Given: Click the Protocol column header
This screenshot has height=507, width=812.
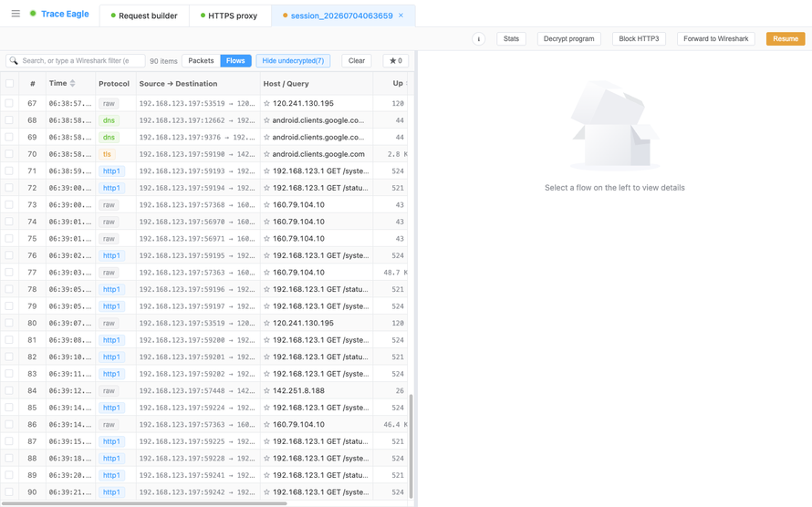Looking at the screenshot, I should 114,83.
